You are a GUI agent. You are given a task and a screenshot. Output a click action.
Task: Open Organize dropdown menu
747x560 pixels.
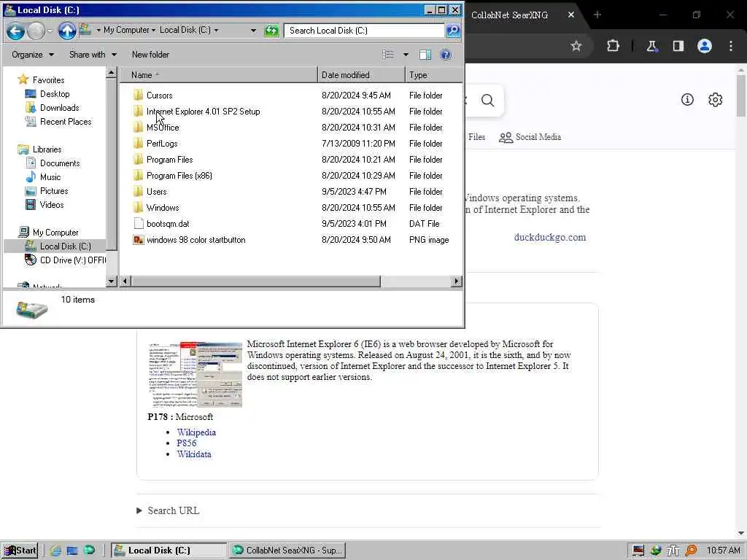pyautogui.click(x=32, y=54)
